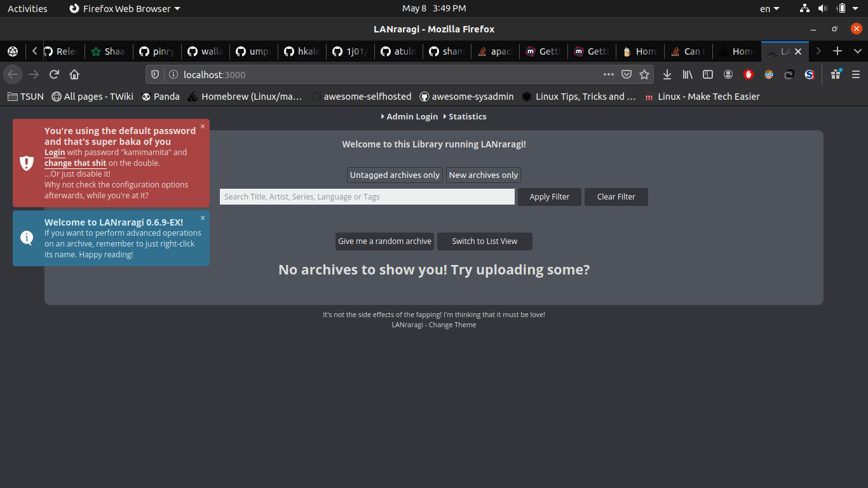The width and height of the screenshot is (868, 488).
Task: Open the Firefox hamburger menu
Action: 855,74
